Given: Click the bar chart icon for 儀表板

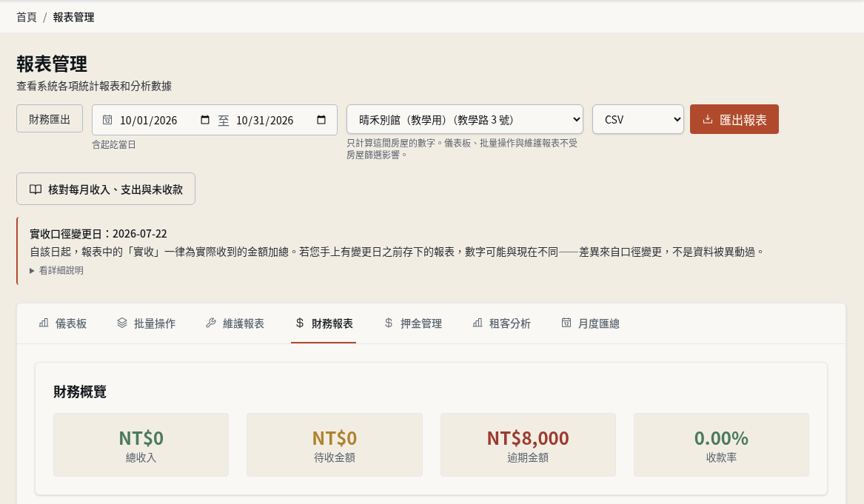Looking at the screenshot, I should (44, 323).
